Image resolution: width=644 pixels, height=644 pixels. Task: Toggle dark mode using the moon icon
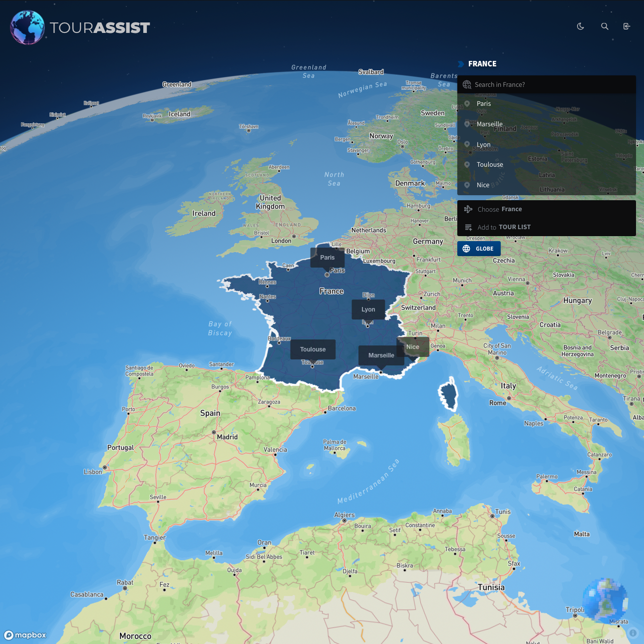coord(580,26)
